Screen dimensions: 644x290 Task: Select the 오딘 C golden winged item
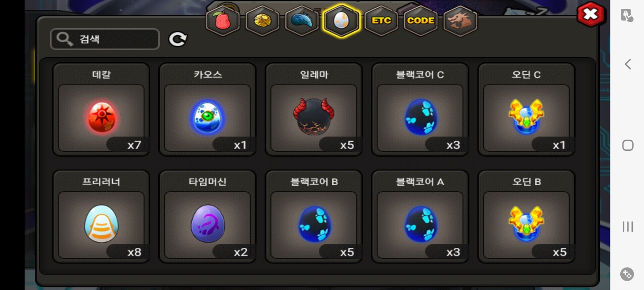click(x=526, y=110)
